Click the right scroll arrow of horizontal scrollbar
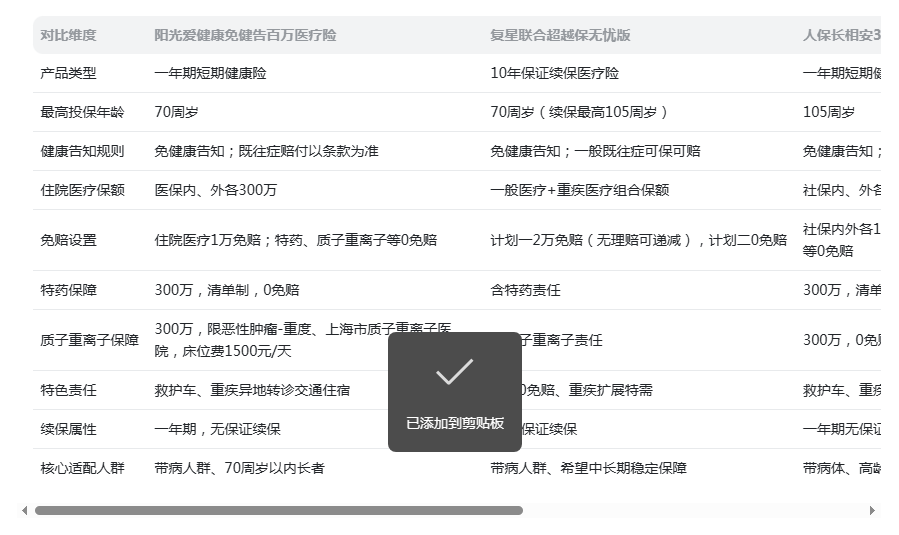Image resolution: width=899 pixels, height=535 pixels. coord(872,510)
